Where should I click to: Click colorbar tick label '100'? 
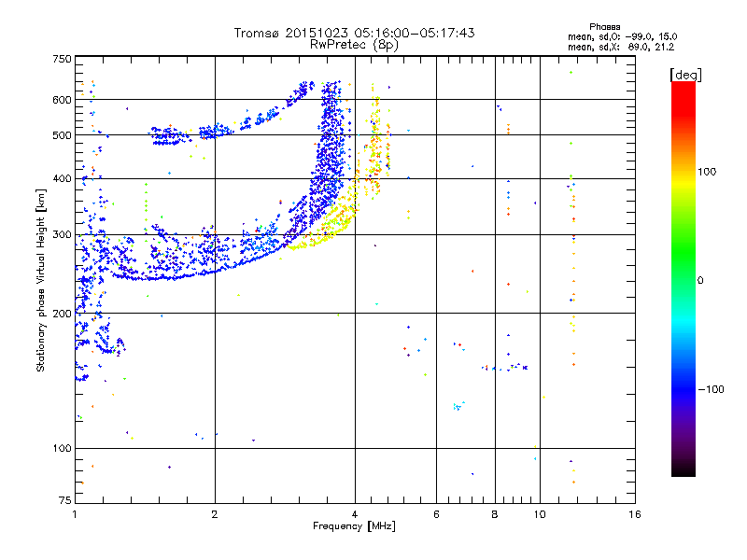pyautogui.click(x=707, y=172)
